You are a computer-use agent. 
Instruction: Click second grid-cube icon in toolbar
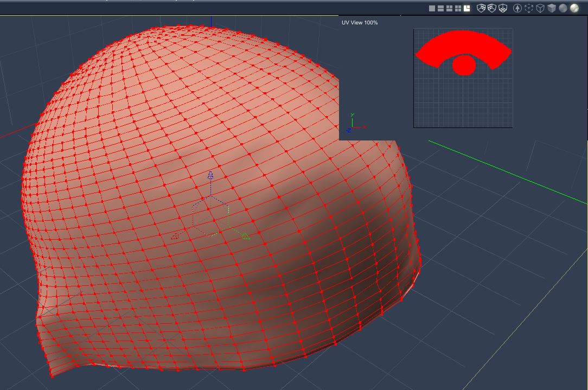[x=492, y=8]
